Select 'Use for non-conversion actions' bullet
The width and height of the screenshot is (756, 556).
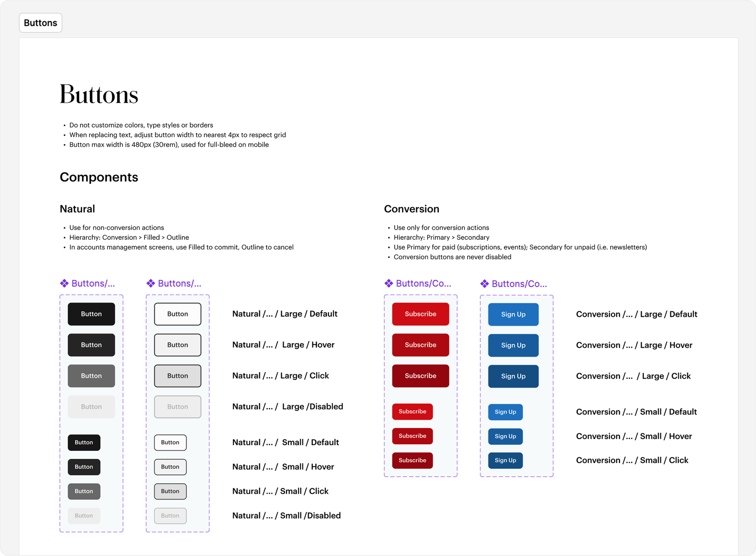tap(117, 228)
